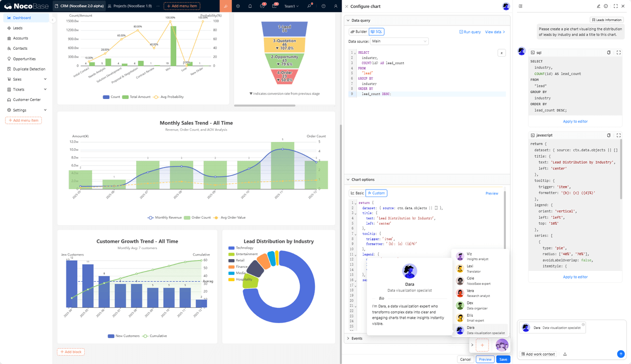631x364 pixels.
Task: Expand the Events section
Action: point(349,338)
